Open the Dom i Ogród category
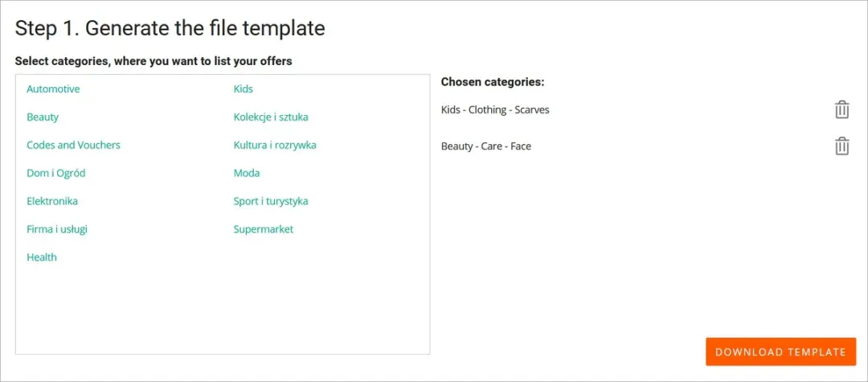Viewport: 868px width, 382px height. [56, 173]
